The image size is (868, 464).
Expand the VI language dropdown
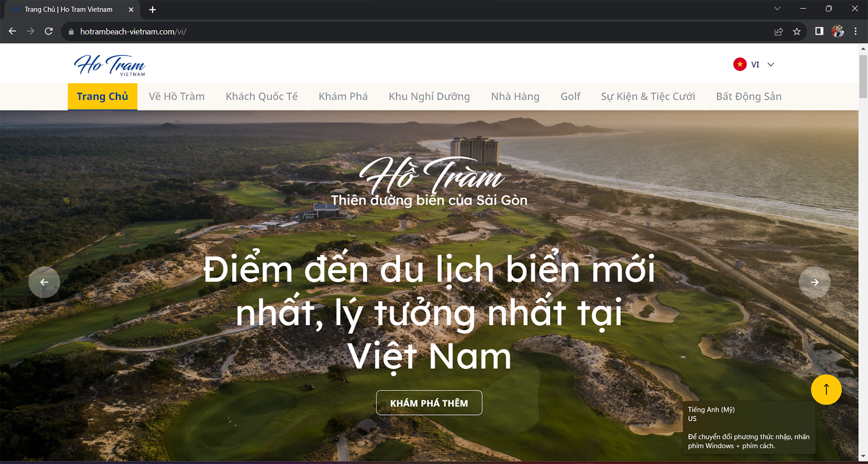[x=771, y=64]
